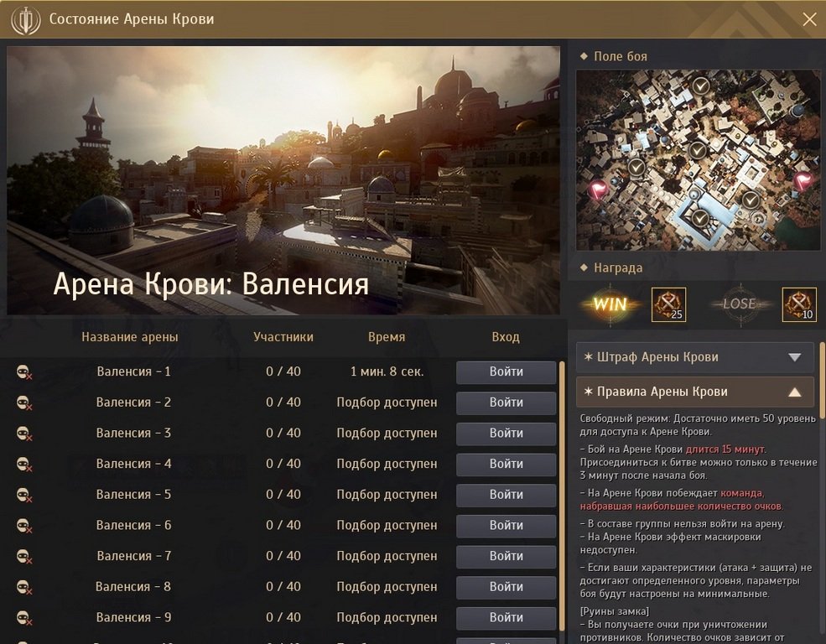Click the masked-face icon for Валенсия - 8

(24, 587)
